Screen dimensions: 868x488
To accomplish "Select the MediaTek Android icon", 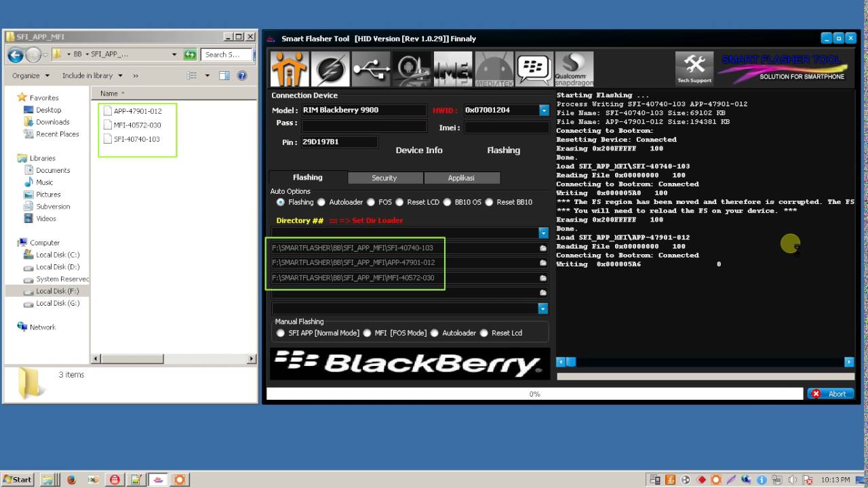I will point(494,69).
